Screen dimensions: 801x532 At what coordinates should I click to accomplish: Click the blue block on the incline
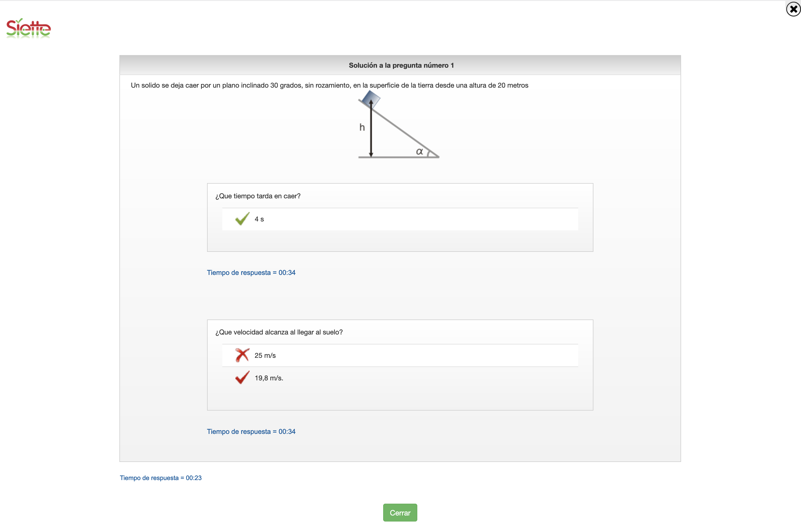click(371, 99)
